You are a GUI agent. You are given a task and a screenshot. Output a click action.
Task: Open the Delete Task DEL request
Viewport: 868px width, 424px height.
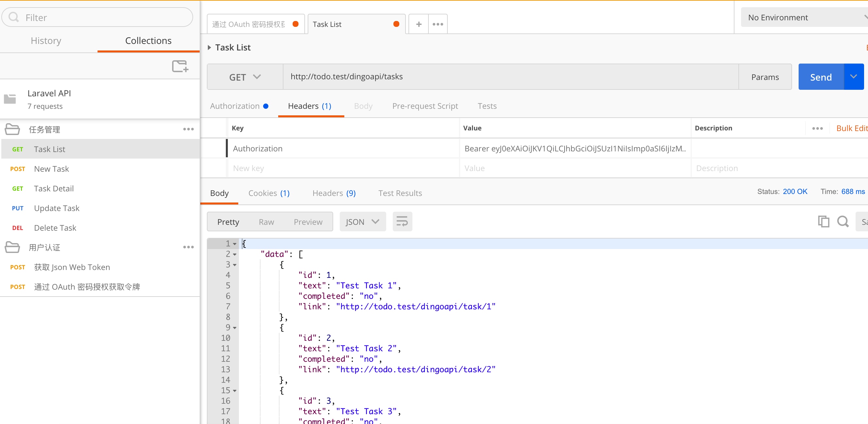(100, 228)
